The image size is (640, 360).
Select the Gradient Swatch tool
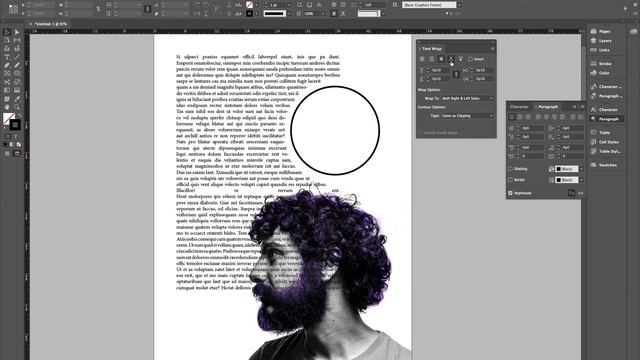[x=7, y=90]
